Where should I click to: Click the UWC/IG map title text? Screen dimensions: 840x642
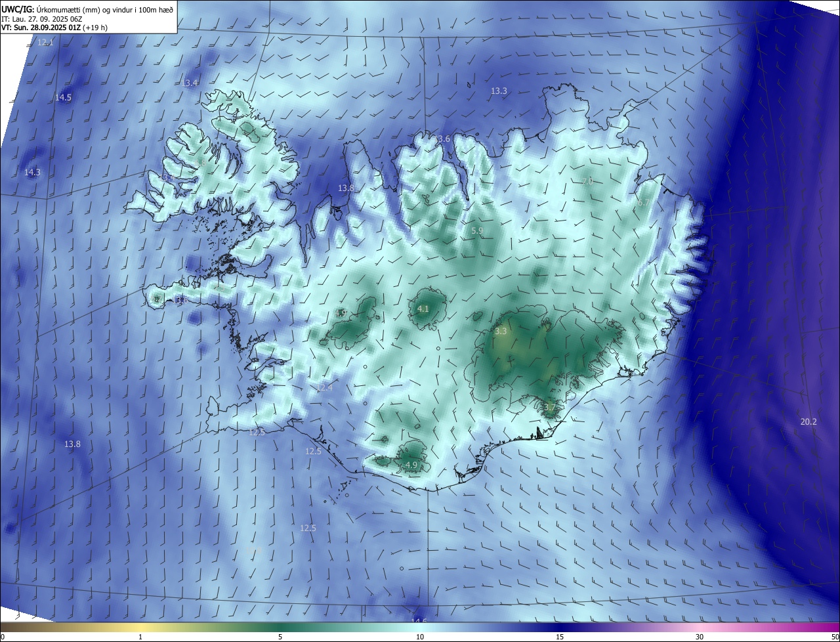87,9
